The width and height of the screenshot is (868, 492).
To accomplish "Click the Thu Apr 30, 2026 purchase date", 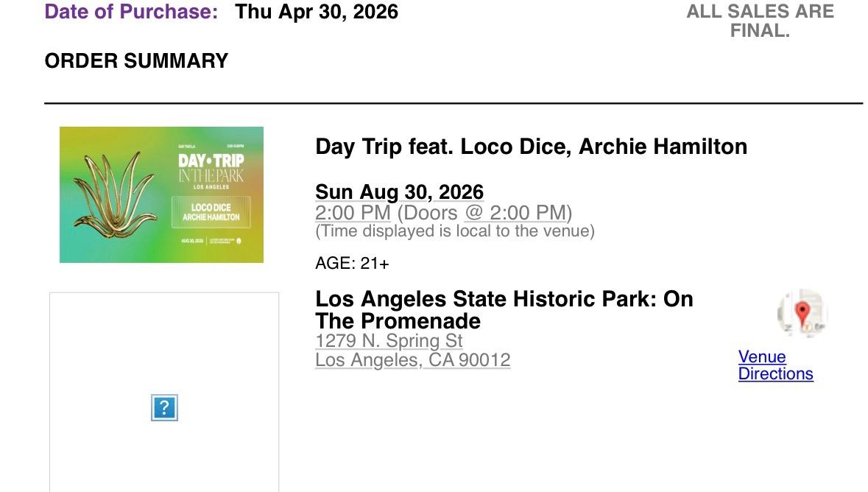I will 316,12.
